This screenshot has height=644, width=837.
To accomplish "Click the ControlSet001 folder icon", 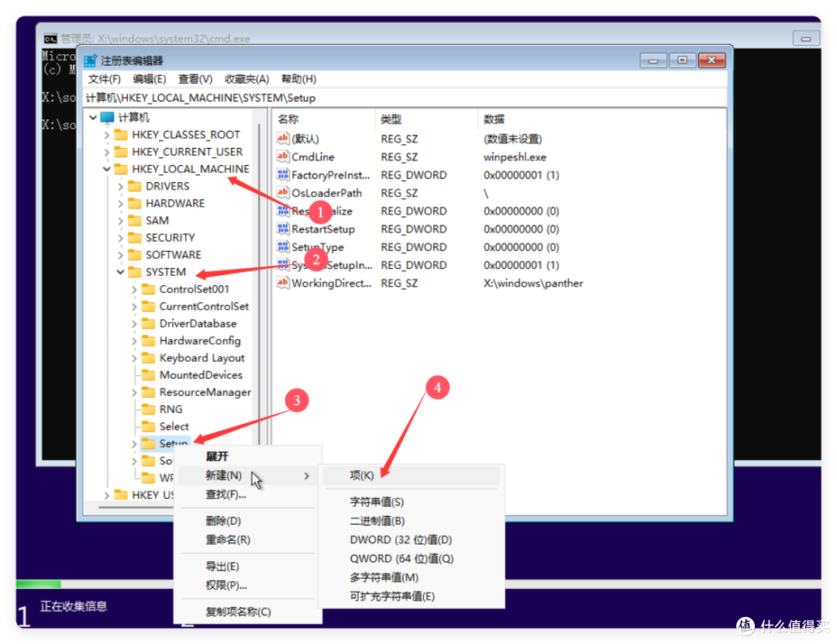I will tap(149, 289).
